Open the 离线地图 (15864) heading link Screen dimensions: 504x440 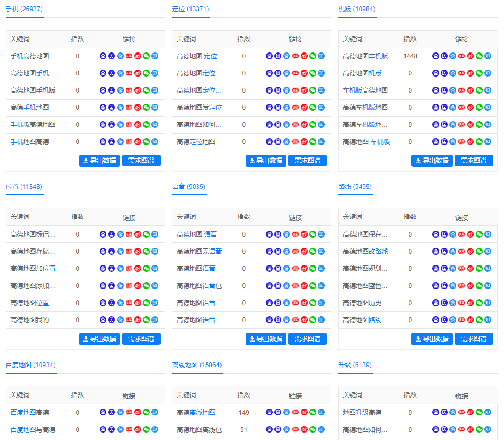[x=197, y=365]
